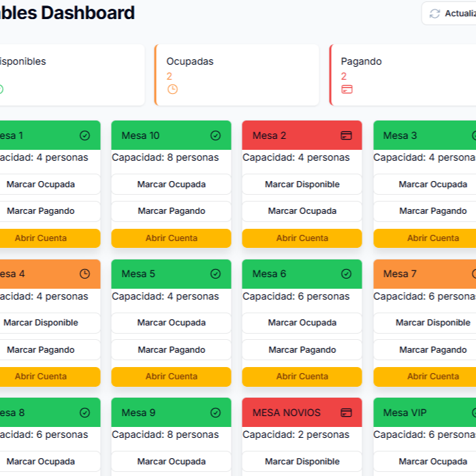Viewport: 476px width, 476px height.
Task: Set Mesa 5 to Pagando
Action: click(171, 350)
